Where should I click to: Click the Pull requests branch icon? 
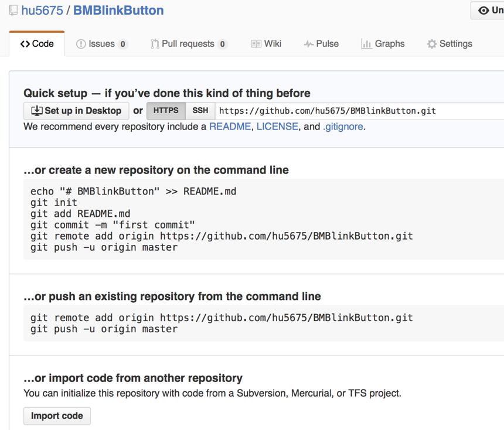click(155, 44)
